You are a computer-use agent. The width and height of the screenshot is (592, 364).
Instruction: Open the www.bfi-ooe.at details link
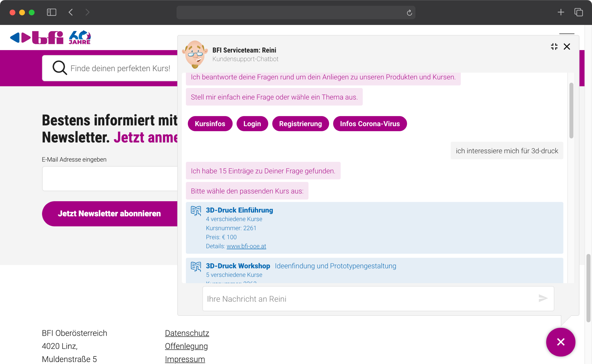click(x=246, y=246)
